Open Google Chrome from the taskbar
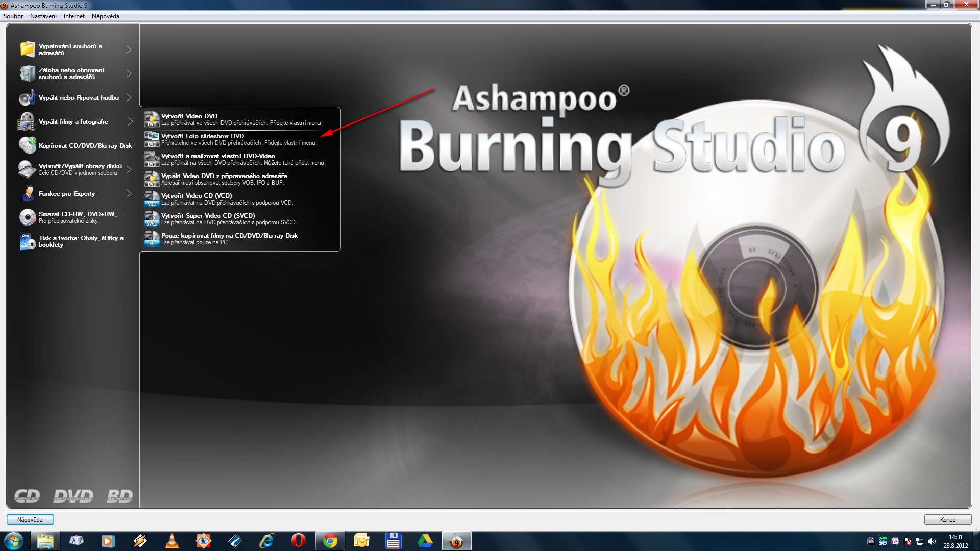The width and height of the screenshot is (980, 551). tap(330, 541)
